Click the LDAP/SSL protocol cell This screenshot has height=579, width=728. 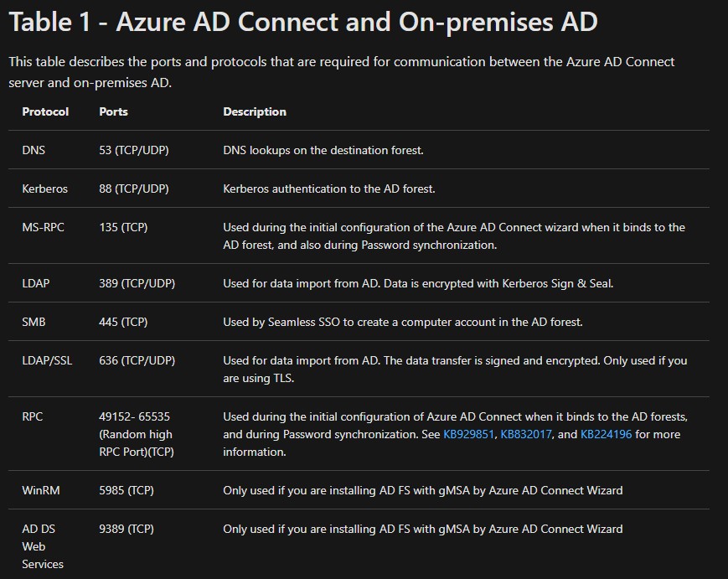coord(47,361)
